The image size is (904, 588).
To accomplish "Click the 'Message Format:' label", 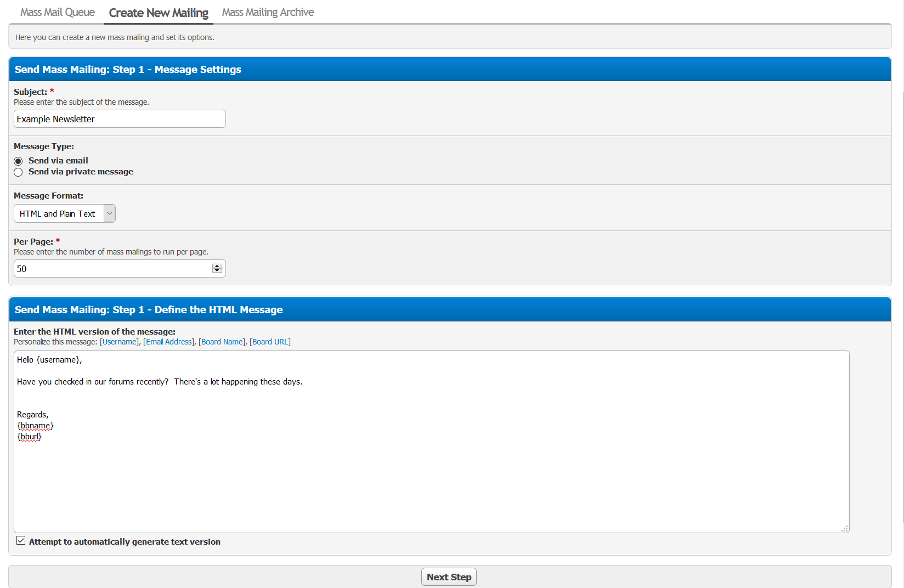I will pos(48,196).
